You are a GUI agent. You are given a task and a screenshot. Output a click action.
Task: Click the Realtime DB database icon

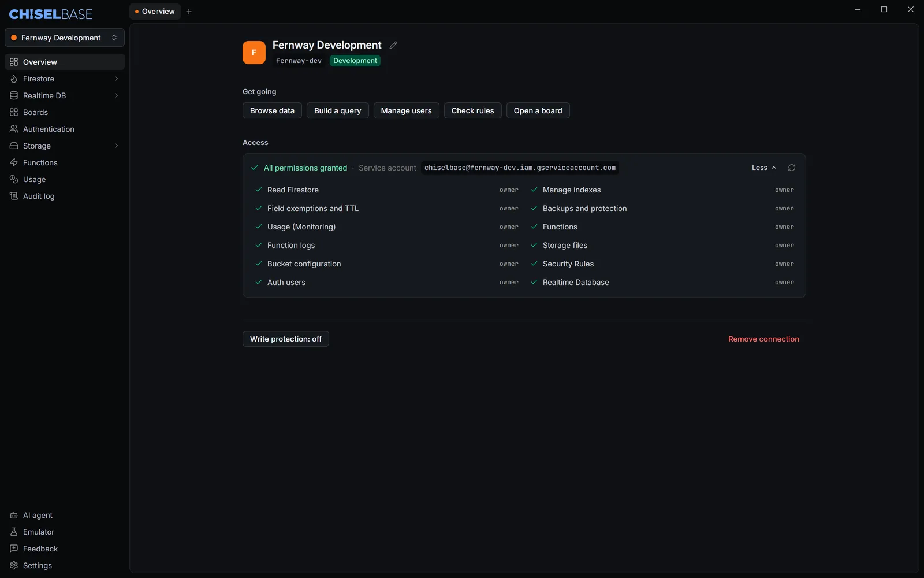14,95
